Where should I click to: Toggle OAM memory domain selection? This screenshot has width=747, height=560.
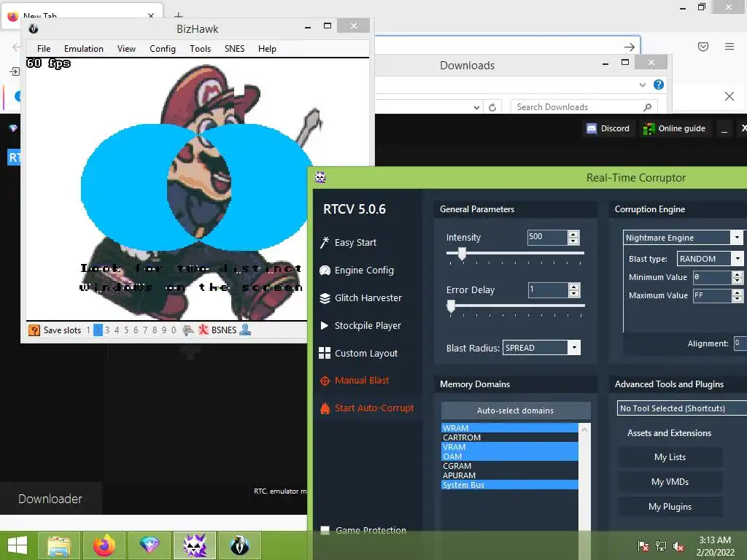point(509,456)
